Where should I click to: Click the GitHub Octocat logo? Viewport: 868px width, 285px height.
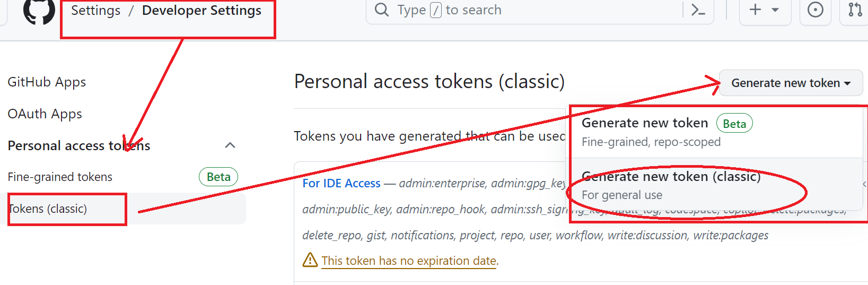point(39,11)
